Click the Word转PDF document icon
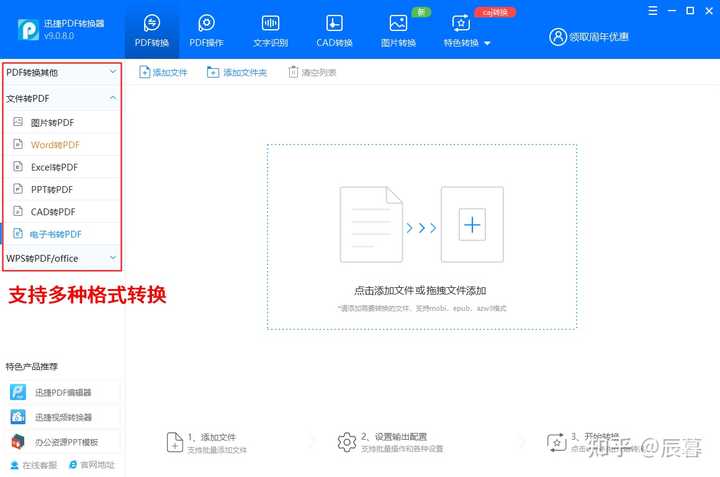720x477 pixels. point(18,144)
